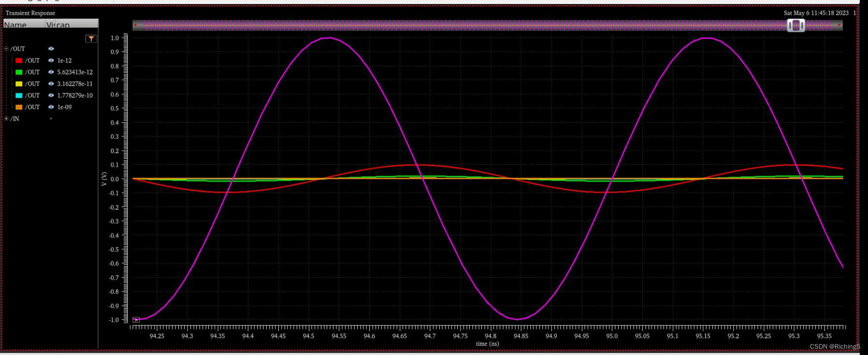Select cap value 1e-12

coord(64,60)
